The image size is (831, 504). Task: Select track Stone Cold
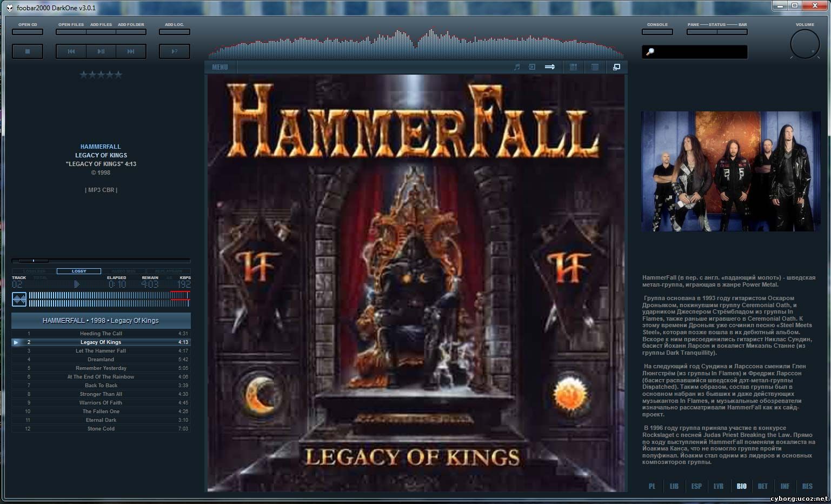coord(101,429)
